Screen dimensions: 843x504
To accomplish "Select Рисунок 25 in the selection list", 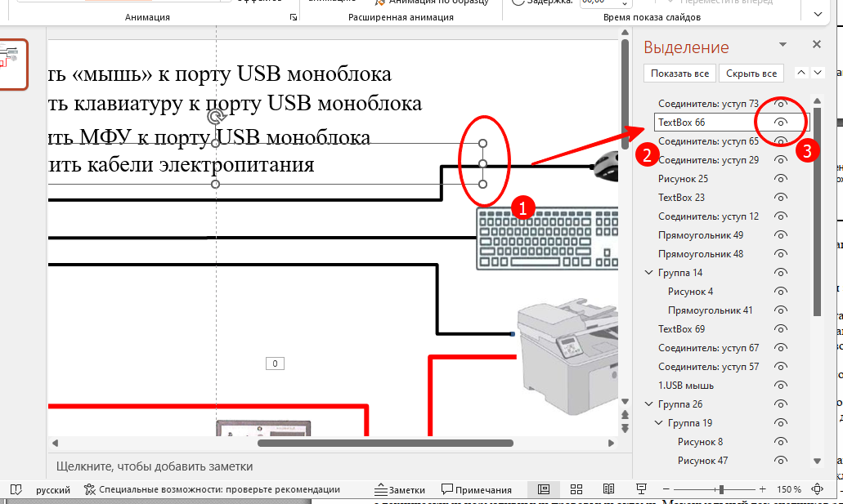I will click(x=683, y=178).
